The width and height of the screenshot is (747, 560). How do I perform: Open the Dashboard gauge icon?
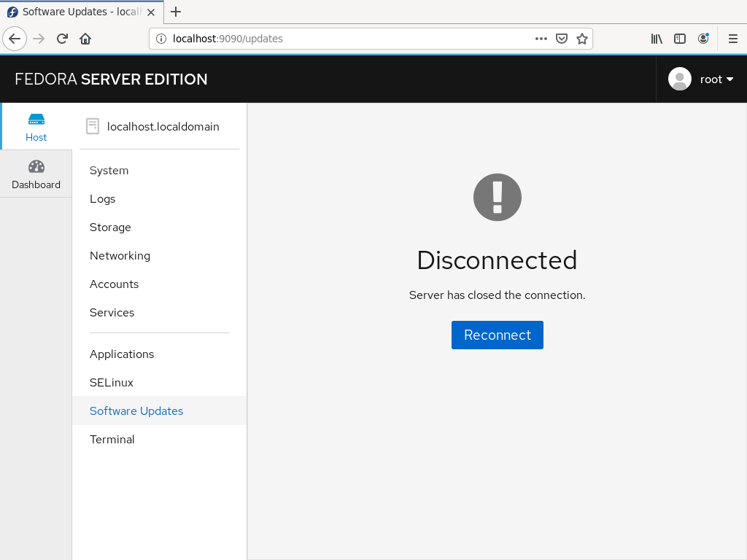pos(36,167)
